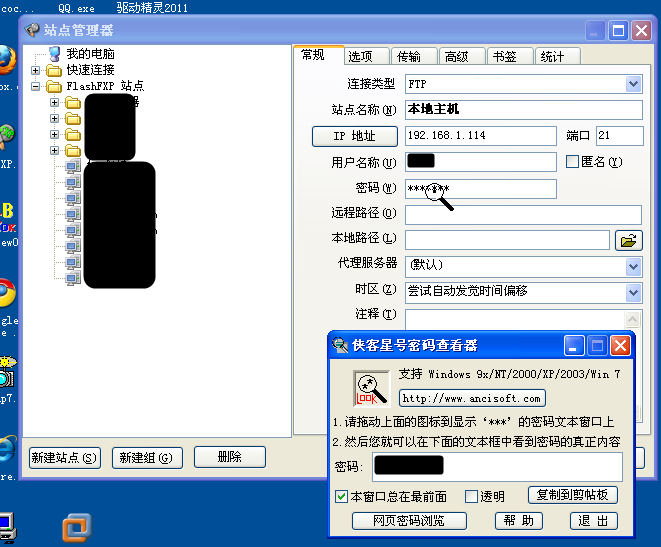Select the last site computer icon in tree

[73, 278]
